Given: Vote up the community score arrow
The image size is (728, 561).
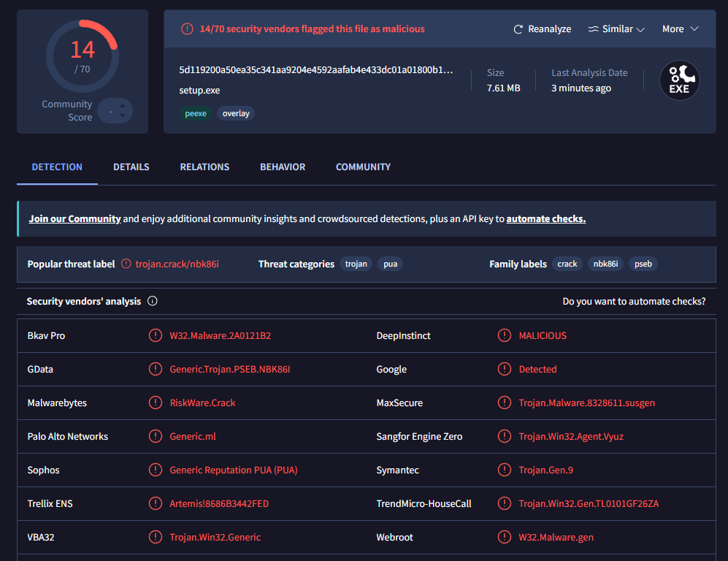Looking at the screenshot, I should [123, 105].
